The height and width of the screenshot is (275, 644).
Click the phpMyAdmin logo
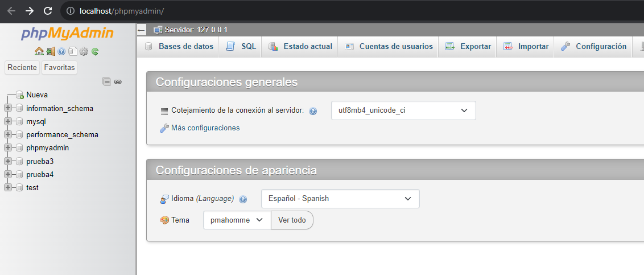(67, 33)
